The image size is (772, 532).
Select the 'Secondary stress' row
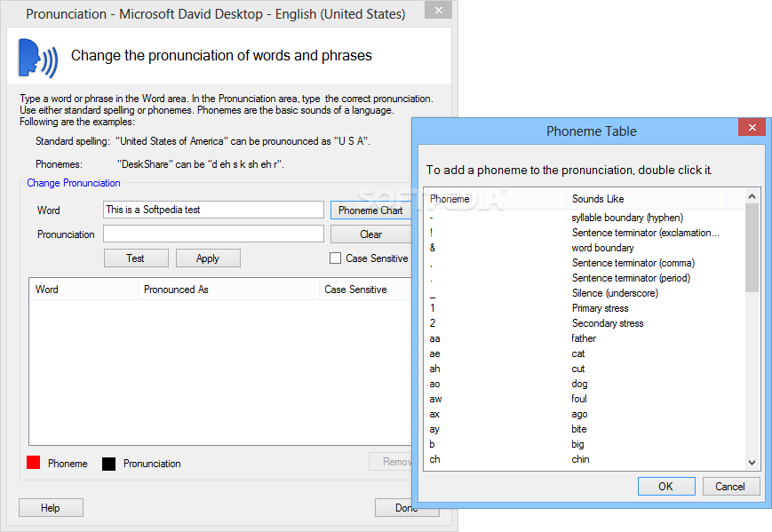(x=585, y=323)
